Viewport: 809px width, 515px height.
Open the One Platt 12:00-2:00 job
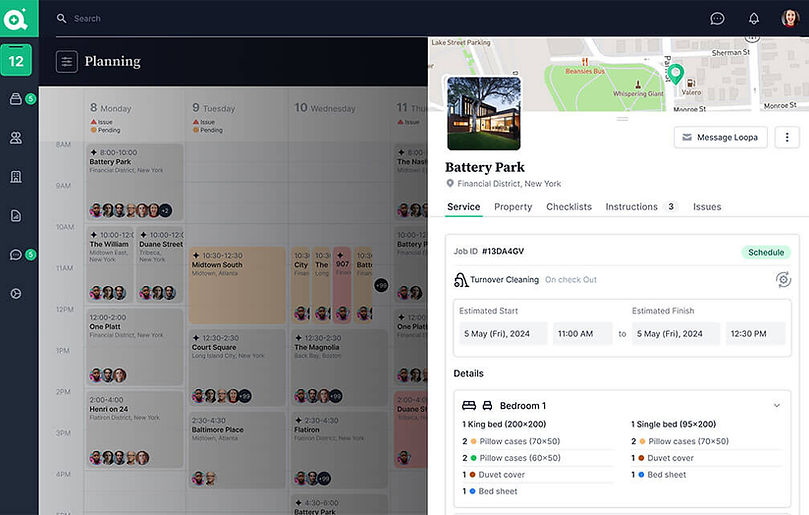pyautogui.click(x=134, y=347)
